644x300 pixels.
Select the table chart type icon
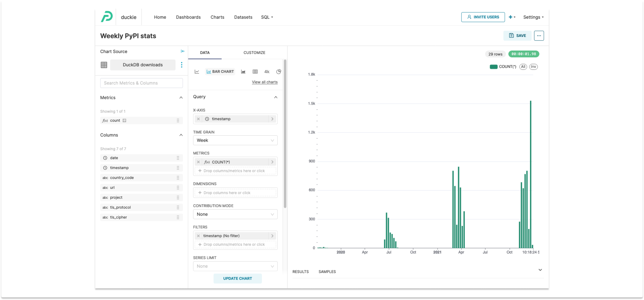coord(255,72)
